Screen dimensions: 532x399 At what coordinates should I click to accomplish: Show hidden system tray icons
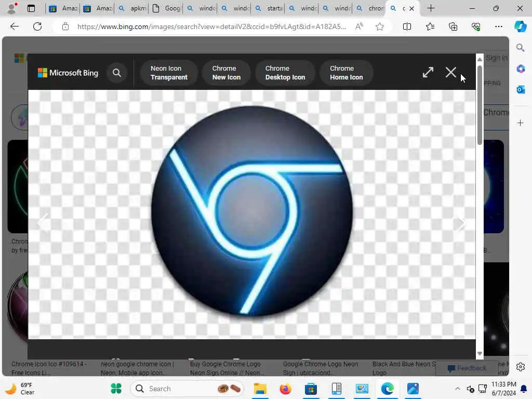[457, 389]
